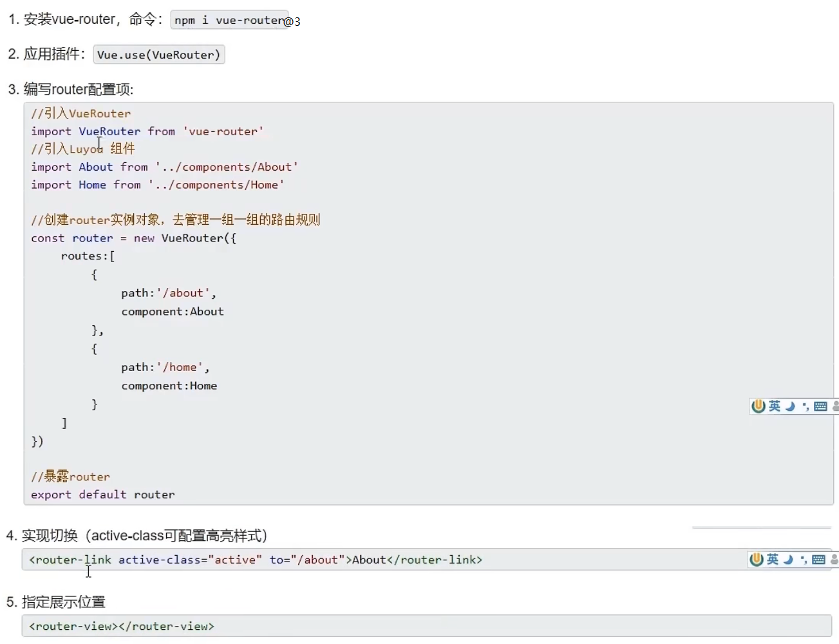Click the moon icon on the router-link line IME toolbar
Viewport: 839px width, 644px height.
click(788, 560)
